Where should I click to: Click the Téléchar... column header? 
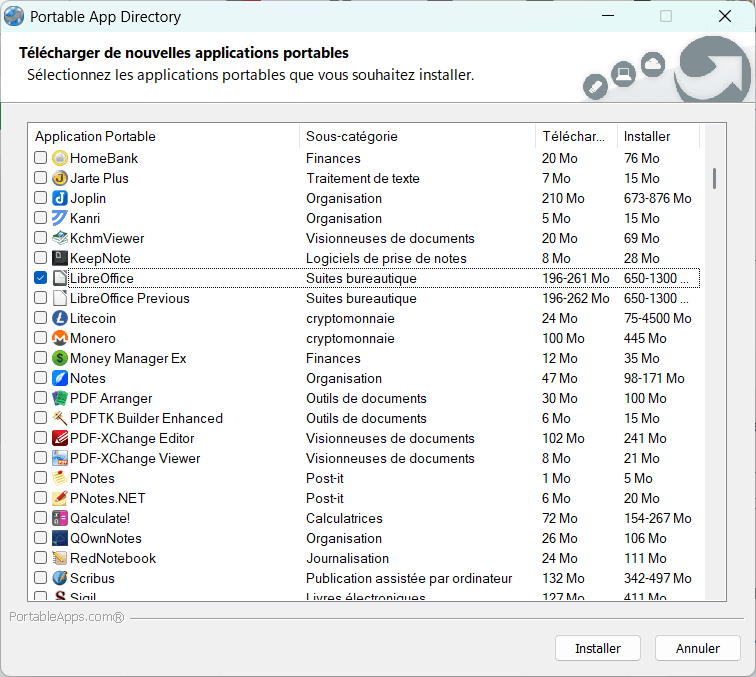click(576, 136)
